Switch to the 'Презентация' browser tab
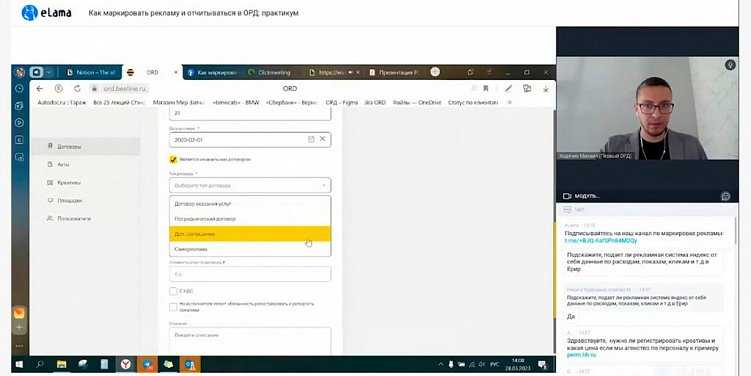Image resolution: width=751 pixels, height=376 pixels. coord(394,72)
